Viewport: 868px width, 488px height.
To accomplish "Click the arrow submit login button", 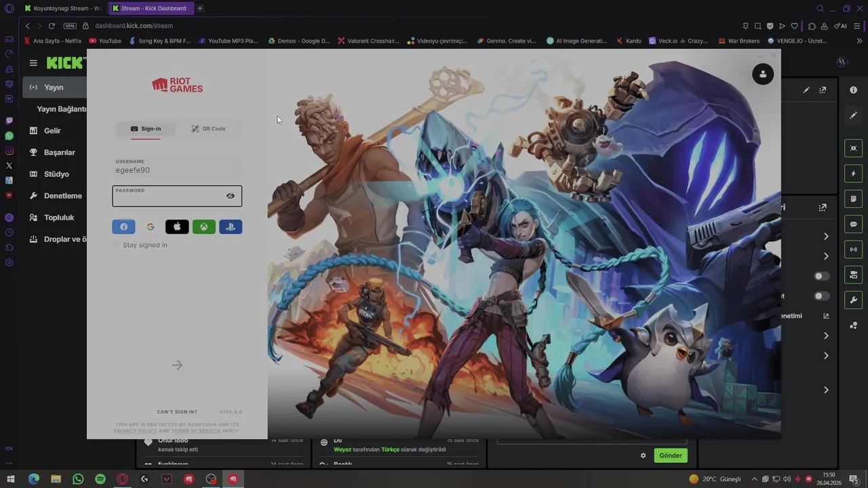I will 177,365.
